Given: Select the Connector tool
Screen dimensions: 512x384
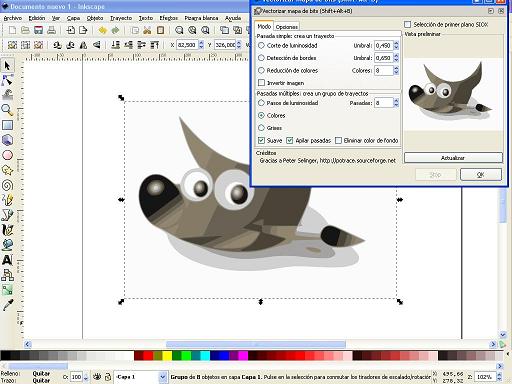Looking at the screenshot, I should pos(7,275).
